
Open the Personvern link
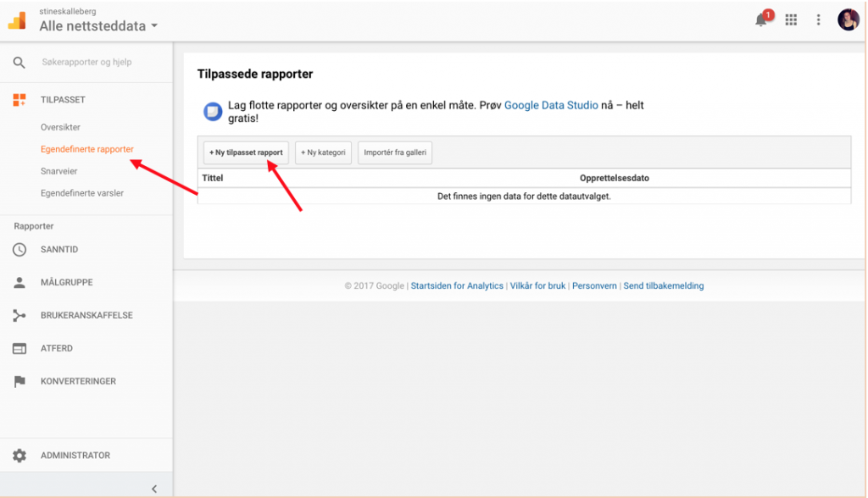(594, 286)
